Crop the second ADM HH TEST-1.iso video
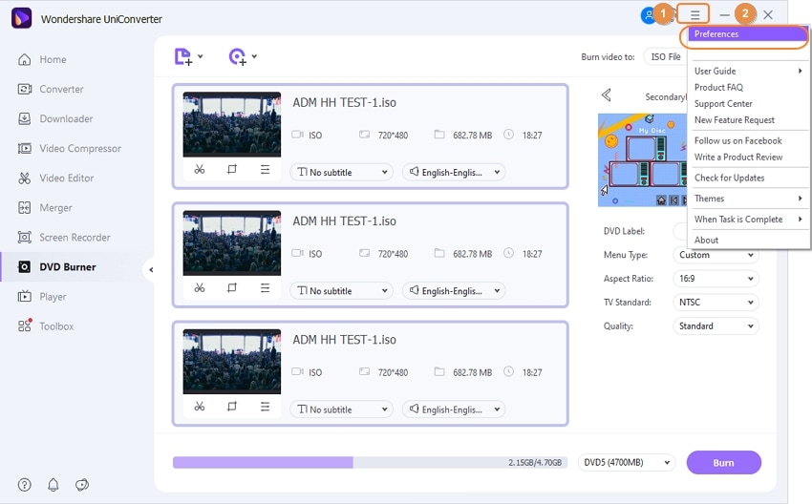Screen dimensions: 812x504 (232, 287)
